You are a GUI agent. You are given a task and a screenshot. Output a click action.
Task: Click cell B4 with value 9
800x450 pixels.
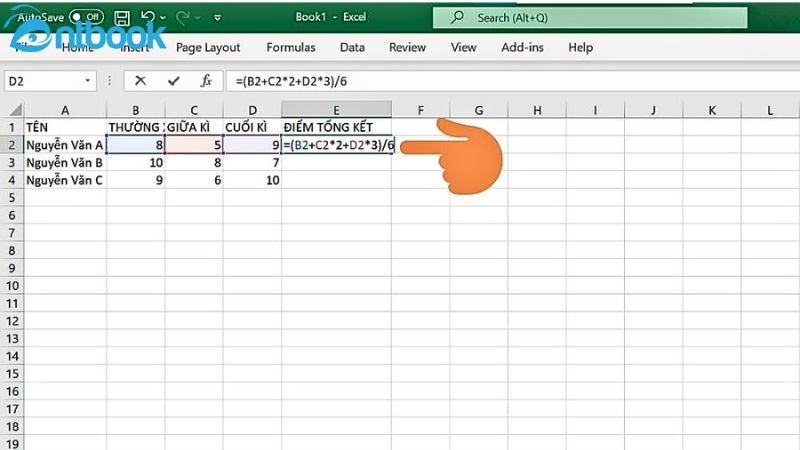[x=136, y=180]
